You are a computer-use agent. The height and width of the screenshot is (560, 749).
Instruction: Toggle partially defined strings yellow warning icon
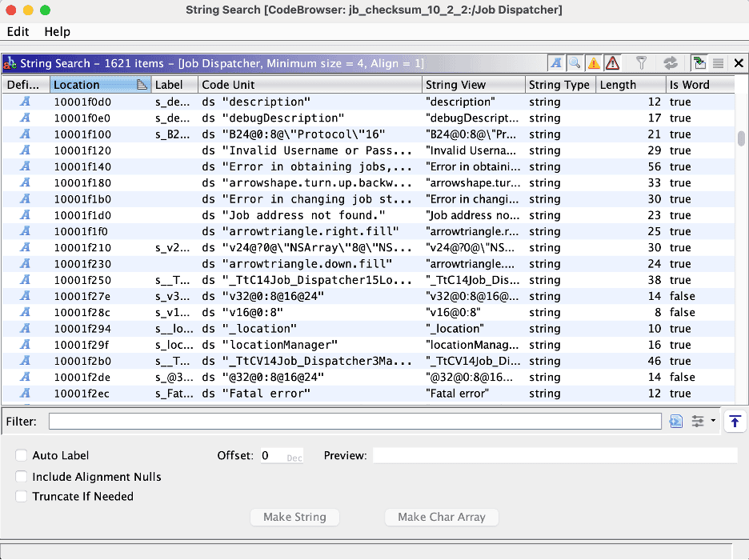594,63
